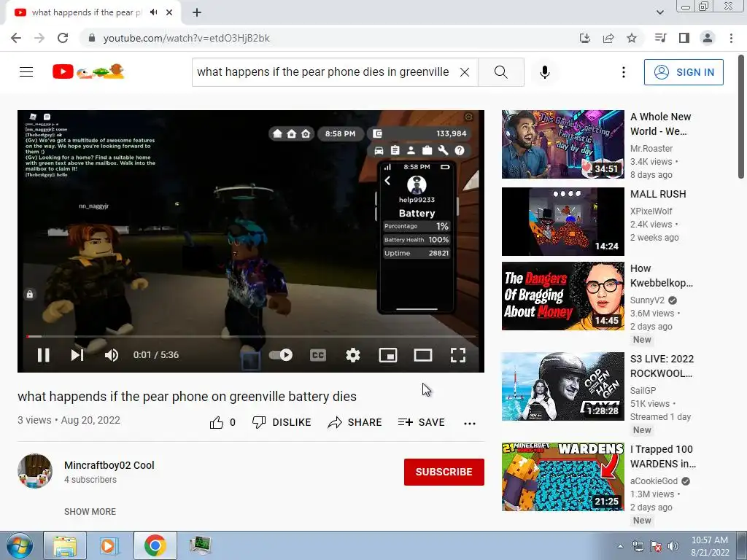Install app via the address bar icon

pyautogui.click(x=584, y=38)
